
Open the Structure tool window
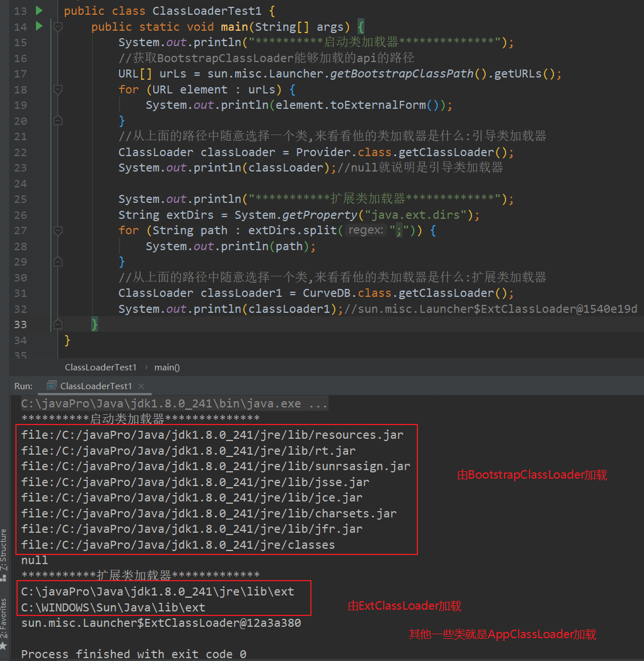pyautogui.click(x=4, y=555)
